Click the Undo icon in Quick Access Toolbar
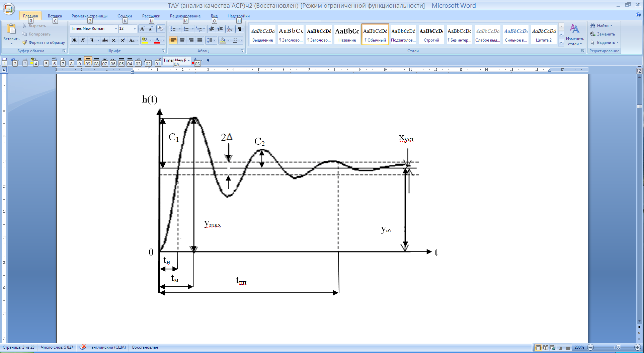This screenshot has height=353, width=644. pyautogui.click(x=13, y=61)
